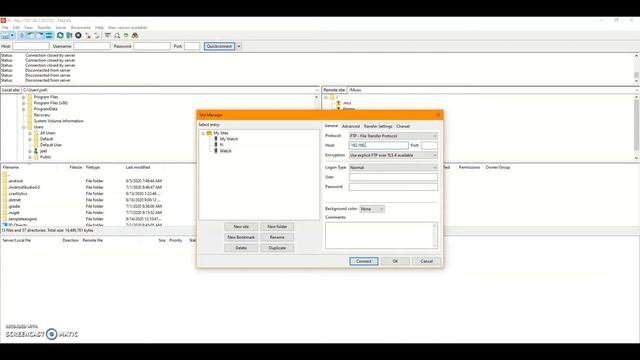The image size is (640, 360).
Task: Click the New site button
Action: pos(241,227)
